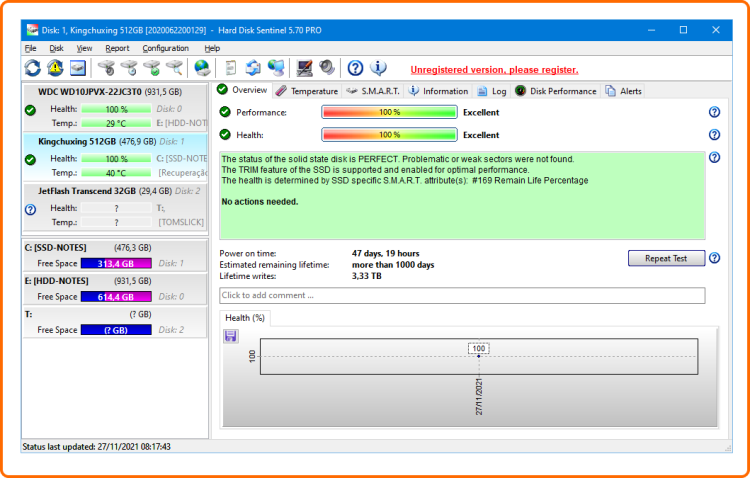Click the disk with magnifying glass icon
750x478 pixels.
[175, 68]
